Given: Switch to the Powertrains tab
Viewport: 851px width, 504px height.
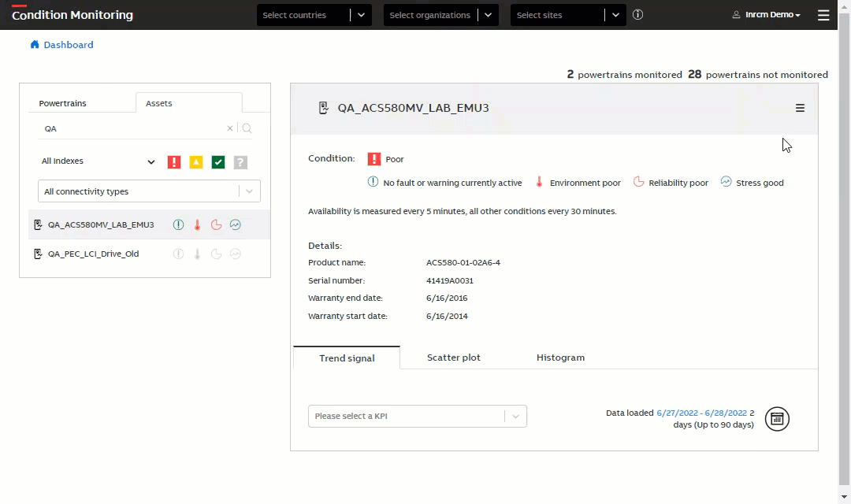Looking at the screenshot, I should (x=62, y=103).
